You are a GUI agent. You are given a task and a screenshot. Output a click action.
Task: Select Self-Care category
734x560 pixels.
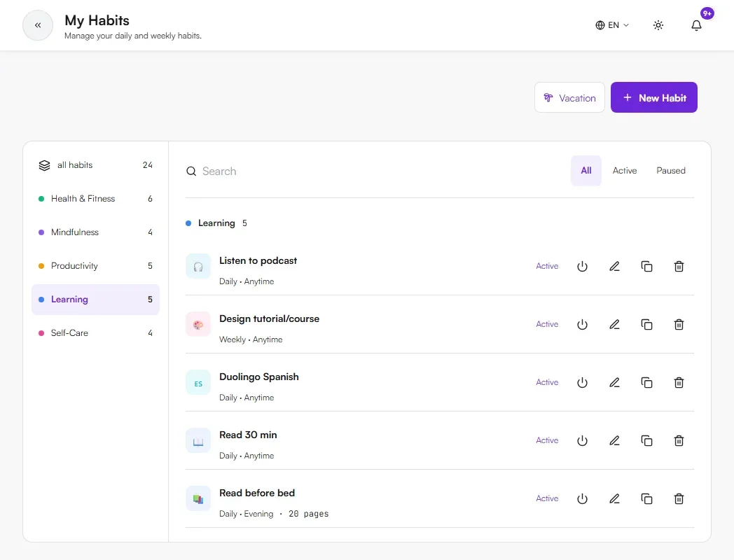click(x=95, y=333)
